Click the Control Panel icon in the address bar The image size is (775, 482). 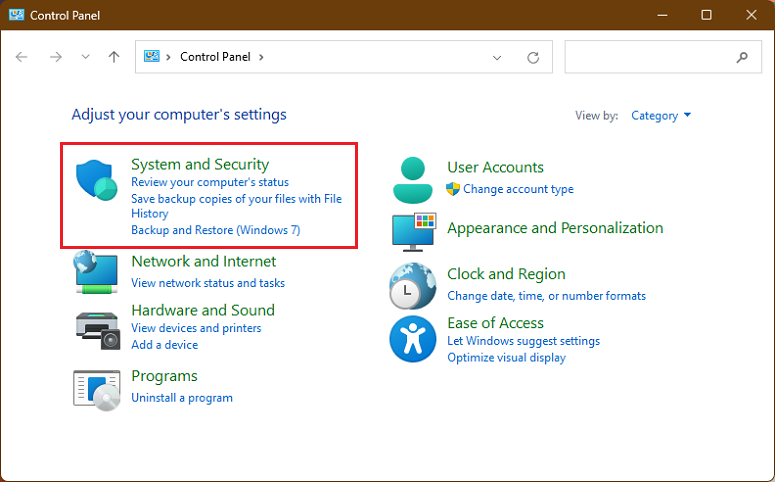click(x=151, y=56)
